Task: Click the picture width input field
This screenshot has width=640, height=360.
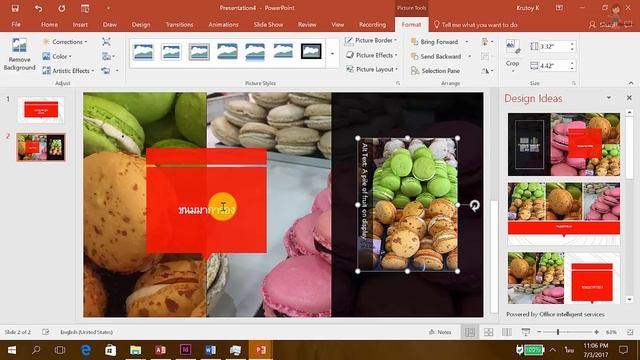Action: pyautogui.click(x=554, y=65)
